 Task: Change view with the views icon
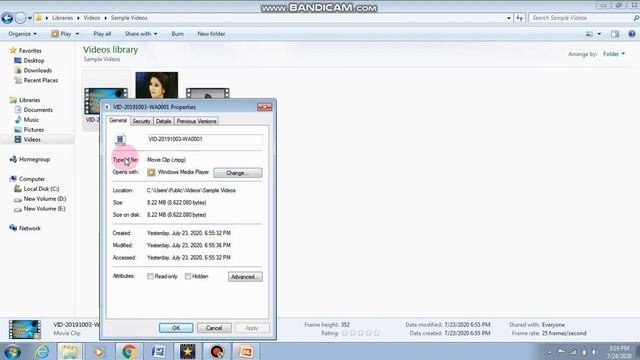click(589, 34)
